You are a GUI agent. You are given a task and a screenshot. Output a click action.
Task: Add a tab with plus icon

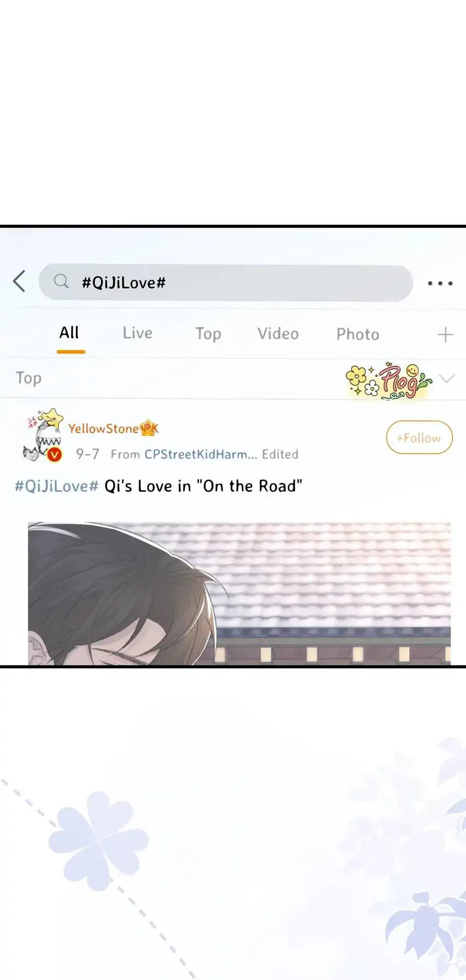pos(445,334)
